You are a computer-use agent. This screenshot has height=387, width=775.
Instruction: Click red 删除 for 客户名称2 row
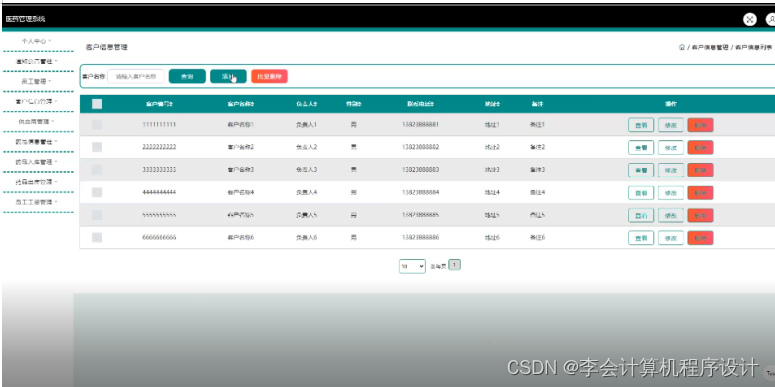tap(700, 147)
